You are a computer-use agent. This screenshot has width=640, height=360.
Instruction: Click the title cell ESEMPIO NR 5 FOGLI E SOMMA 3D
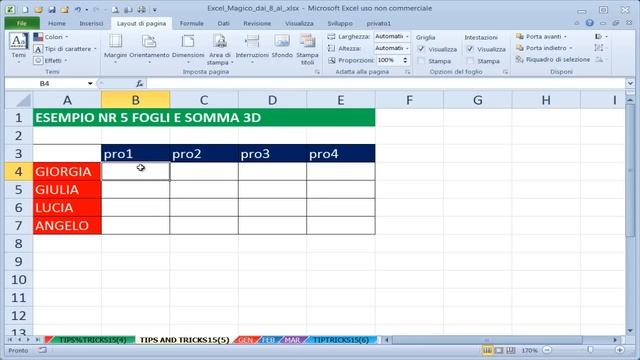[204, 118]
